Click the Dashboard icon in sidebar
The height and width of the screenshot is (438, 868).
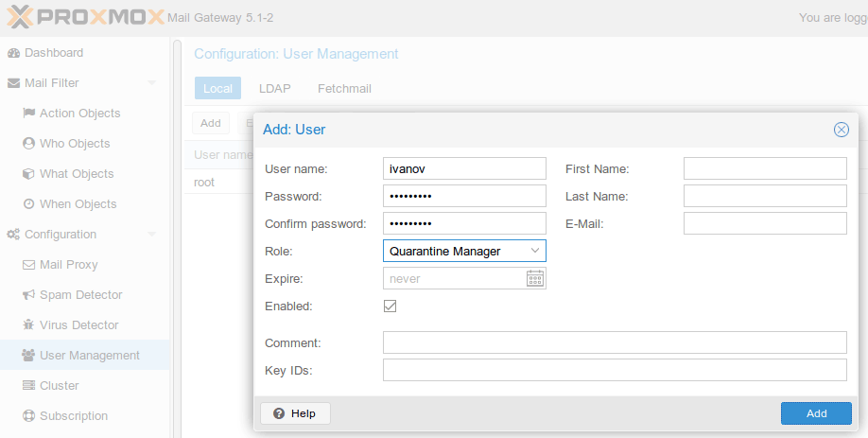13,53
